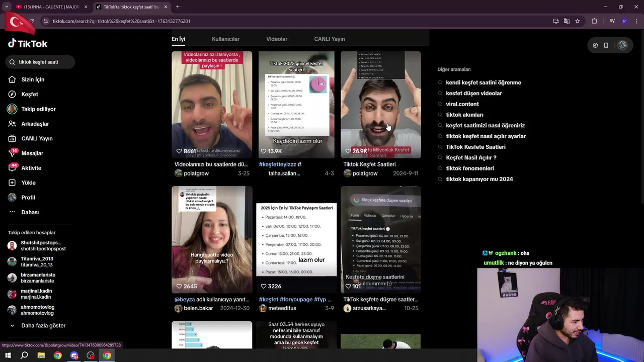Image resolution: width=644 pixels, height=362 pixels.
Task: Open Chrome extensions puzzle icon
Action: 595,21
